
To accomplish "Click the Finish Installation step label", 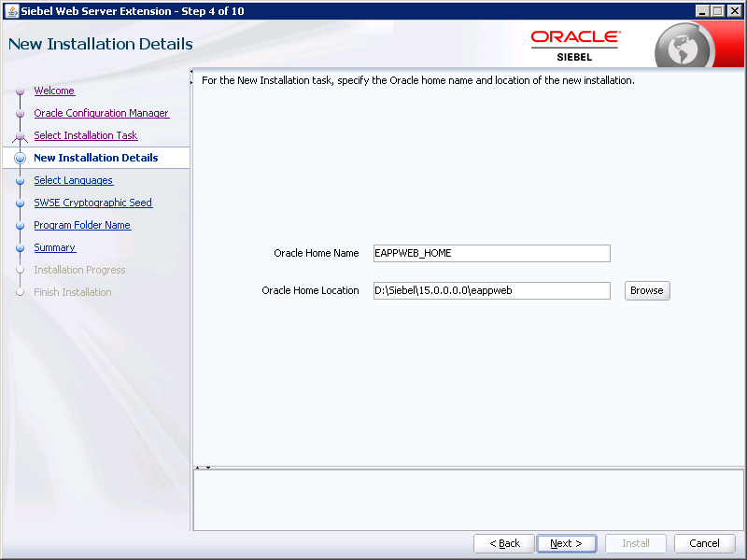I will coord(73,292).
